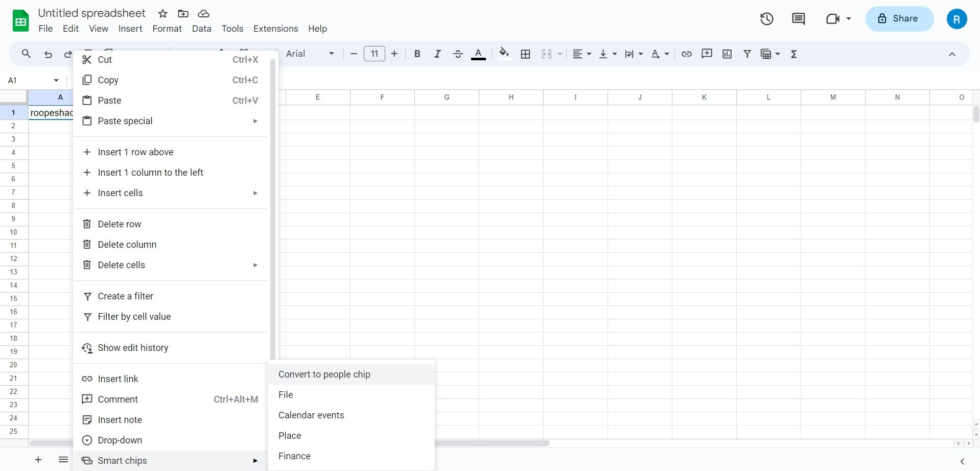Insert a chart from the toolbar
This screenshot has height=471, width=980.
(x=727, y=54)
